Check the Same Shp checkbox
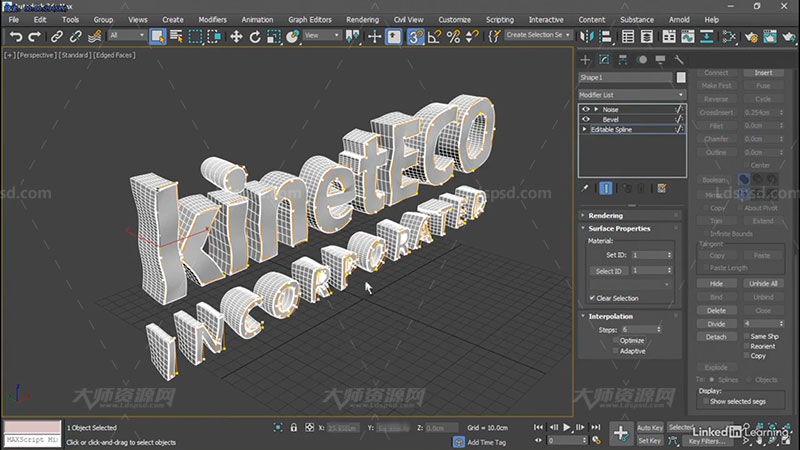The image size is (800, 450). (746, 336)
